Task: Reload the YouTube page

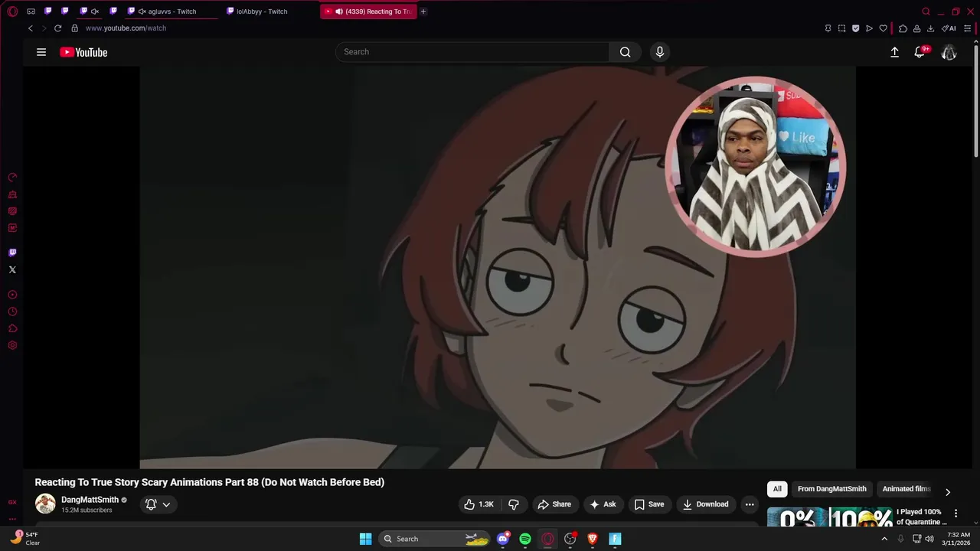Action: pos(57,28)
